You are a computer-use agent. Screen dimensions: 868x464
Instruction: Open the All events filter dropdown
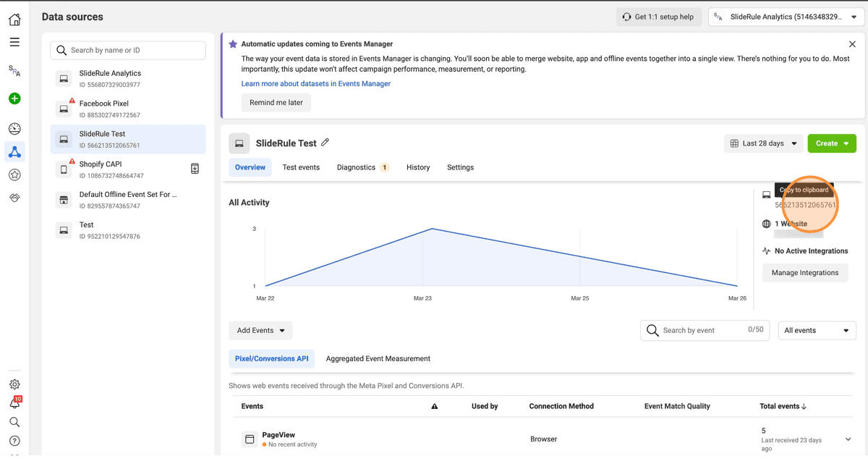(817, 331)
